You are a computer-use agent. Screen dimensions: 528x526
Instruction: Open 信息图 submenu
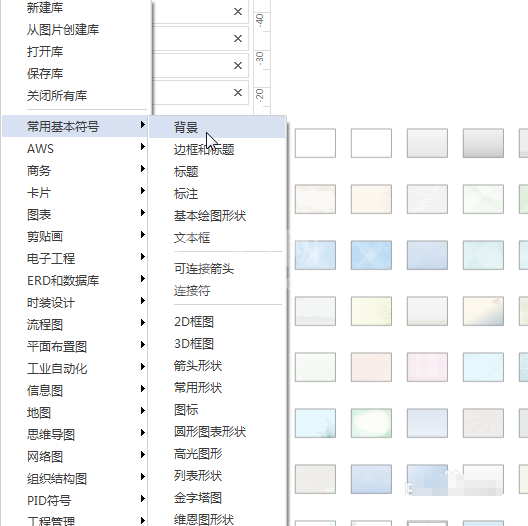click(75, 390)
